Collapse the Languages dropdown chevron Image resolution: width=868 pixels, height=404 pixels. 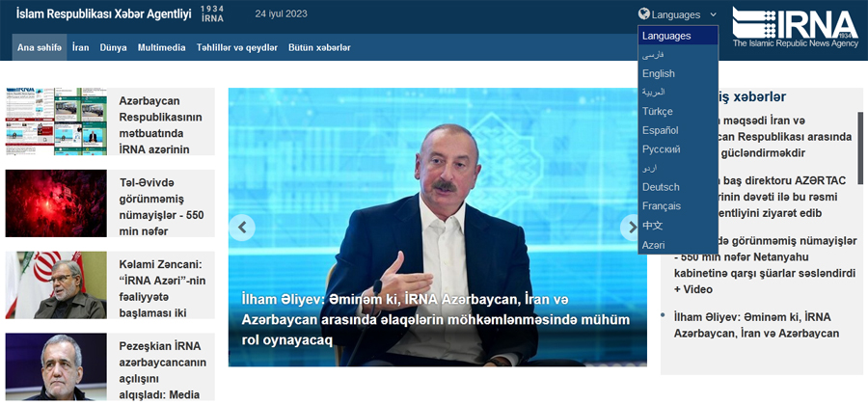coord(713,14)
